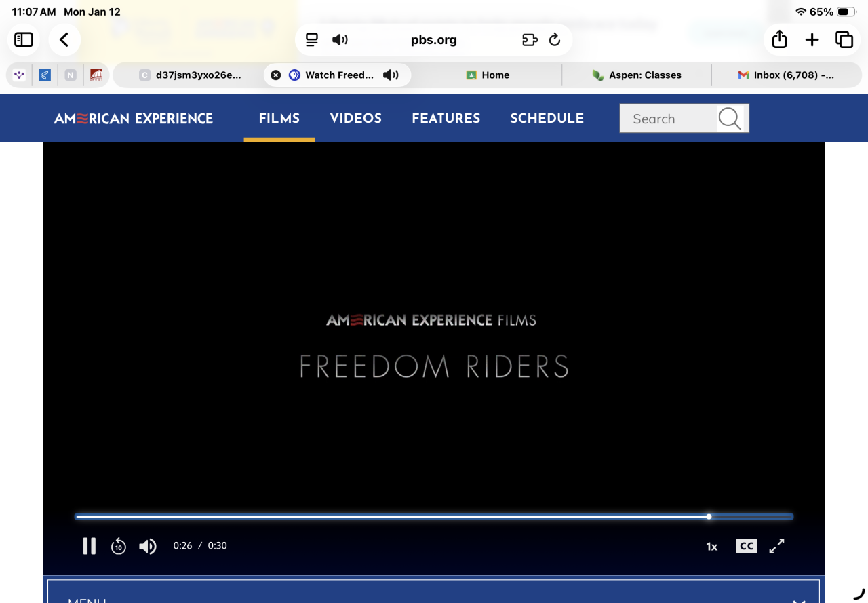Go back to the previous page
This screenshot has height=603, width=868.
(x=64, y=40)
